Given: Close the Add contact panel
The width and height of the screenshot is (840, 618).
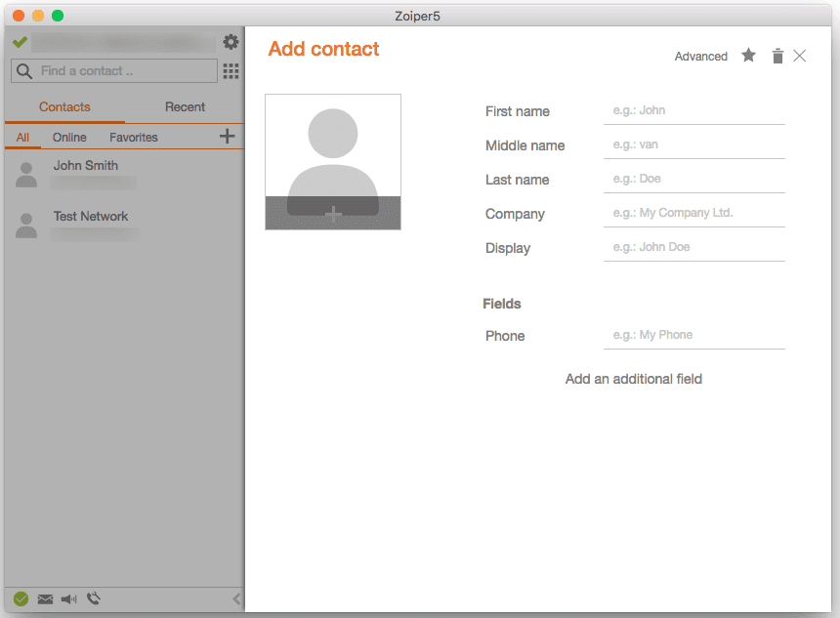Looking at the screenshot, I should 800,56.
